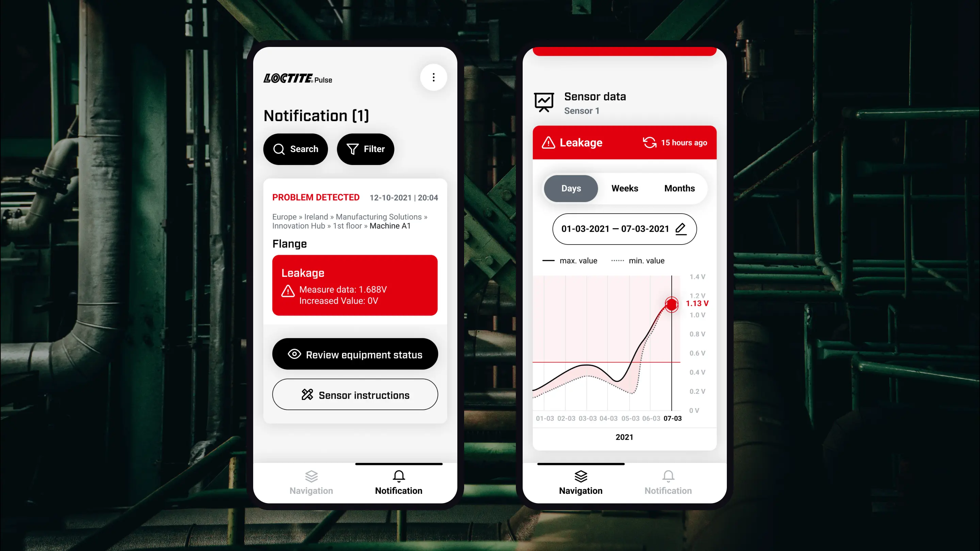The height and width of the screenshot is (551, 980).
Task: Click Sensor instructions button
Action: point(355,395)
